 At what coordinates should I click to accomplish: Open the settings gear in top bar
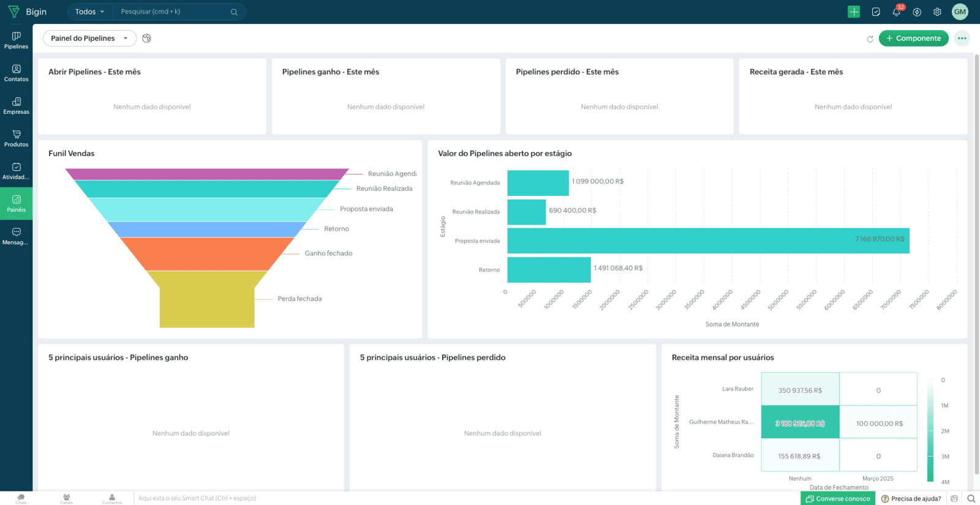coord(937,12)
